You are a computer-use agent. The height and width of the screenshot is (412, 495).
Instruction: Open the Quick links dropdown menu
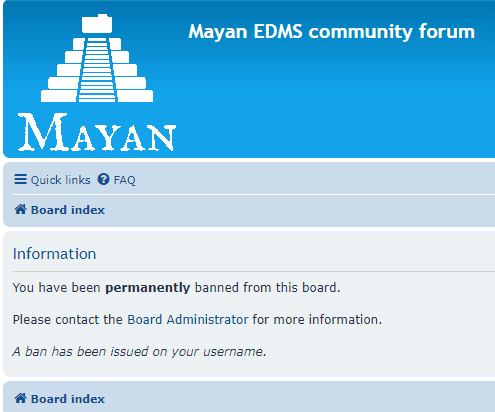pyautogui.click(x=52, y=180)
